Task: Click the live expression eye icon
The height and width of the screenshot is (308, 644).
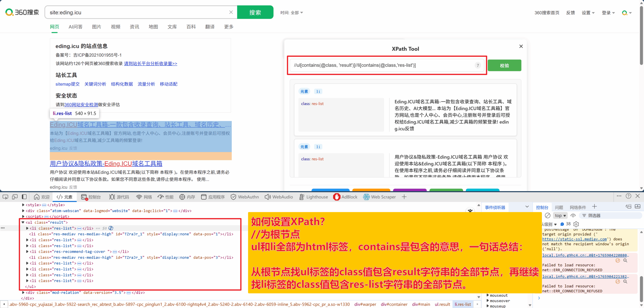Action: (x=573, y=216)
